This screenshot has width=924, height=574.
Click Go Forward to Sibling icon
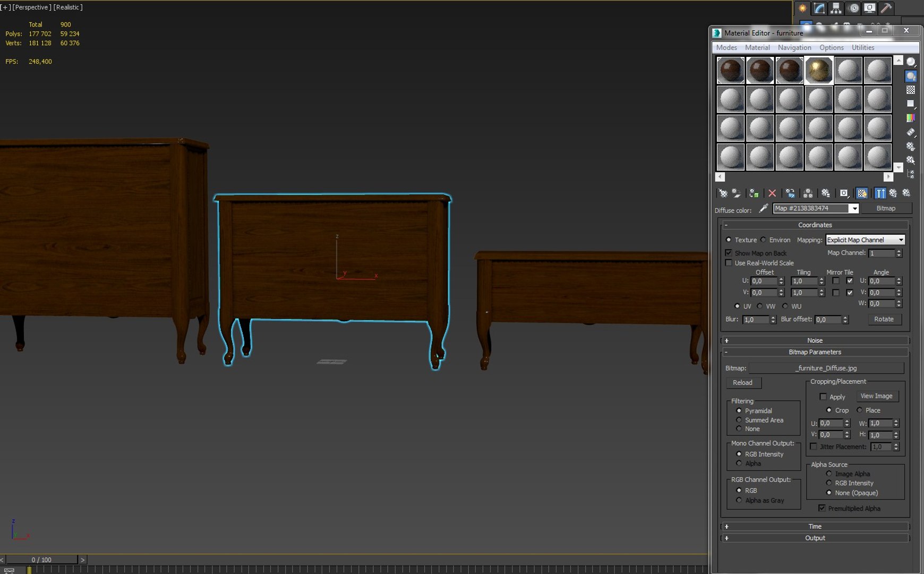pyautogui.click(x=906, y=193)
